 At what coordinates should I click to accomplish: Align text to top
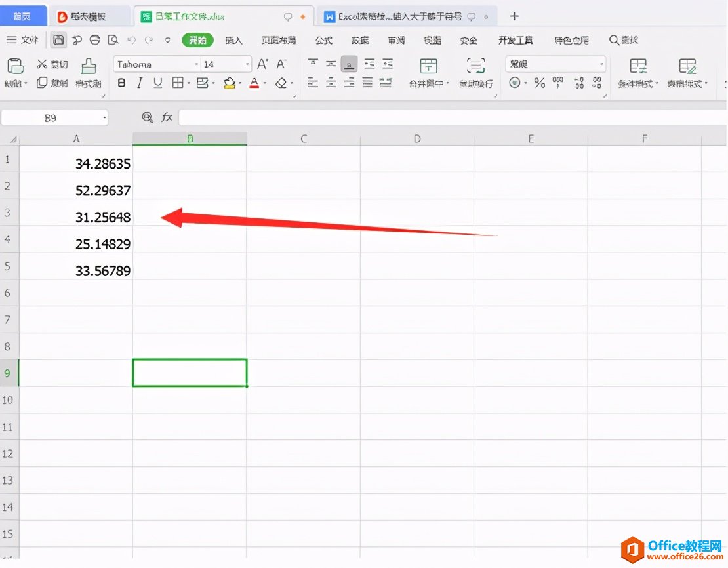313,64
